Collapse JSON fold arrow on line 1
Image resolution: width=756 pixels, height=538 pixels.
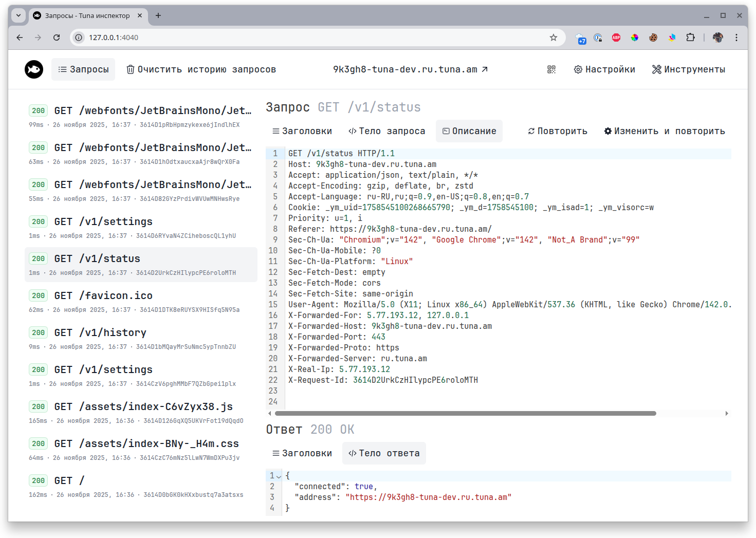279,476
